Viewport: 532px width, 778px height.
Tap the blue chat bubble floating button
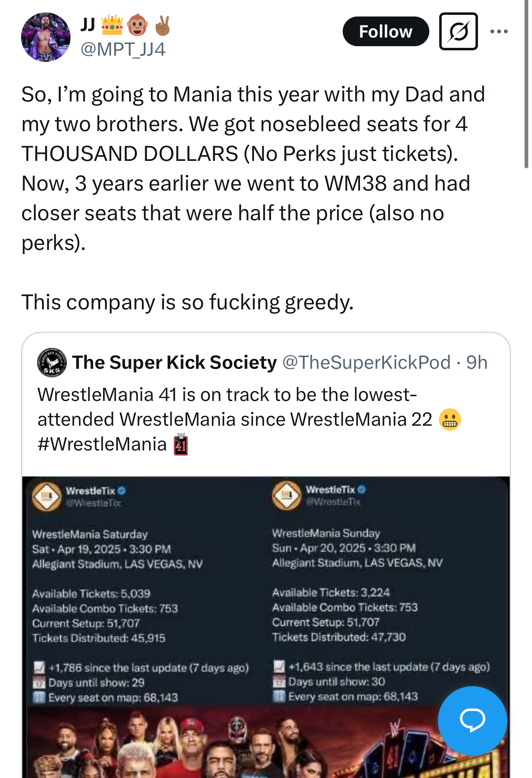[x=472, y=720]
